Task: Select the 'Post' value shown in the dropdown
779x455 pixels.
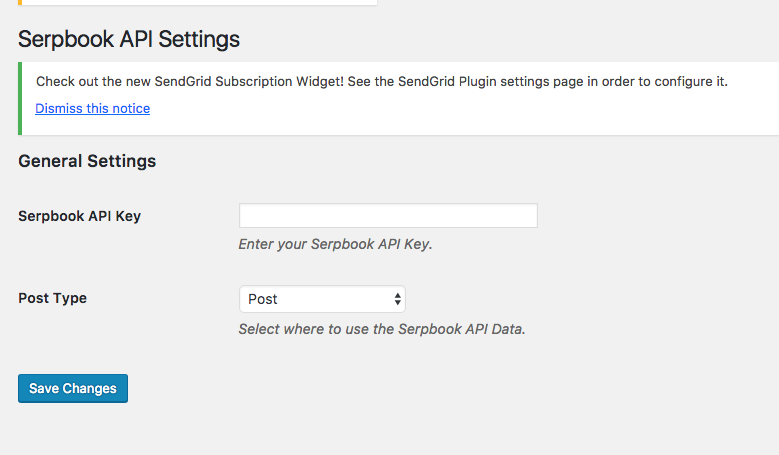Action: (x=264, y=299)
